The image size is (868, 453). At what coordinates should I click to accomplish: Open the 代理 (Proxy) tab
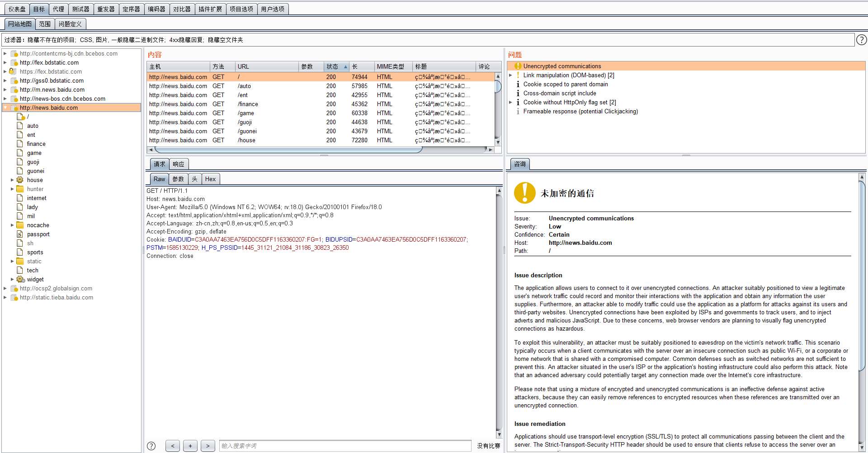(x=58, y=9)
